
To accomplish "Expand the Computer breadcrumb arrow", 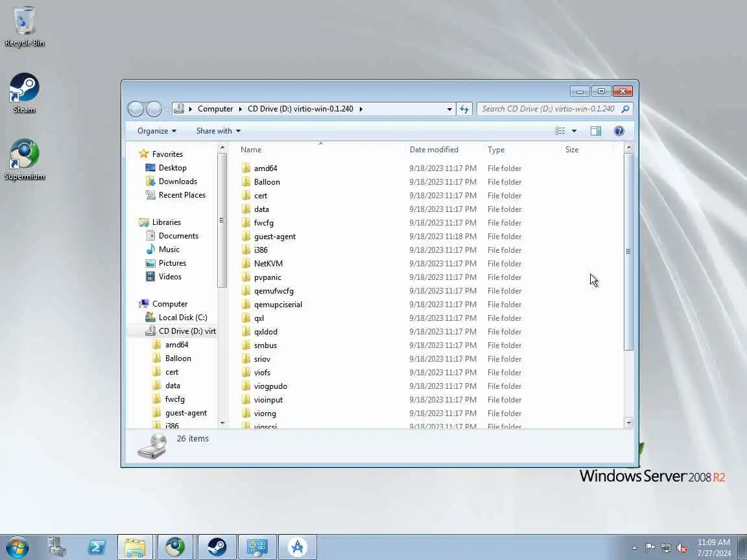I will [240, 109].
